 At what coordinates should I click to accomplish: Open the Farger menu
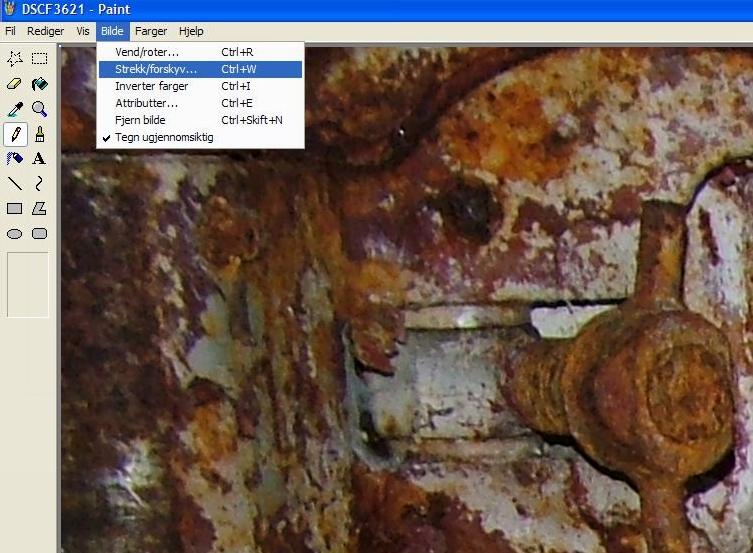[151, 31]
